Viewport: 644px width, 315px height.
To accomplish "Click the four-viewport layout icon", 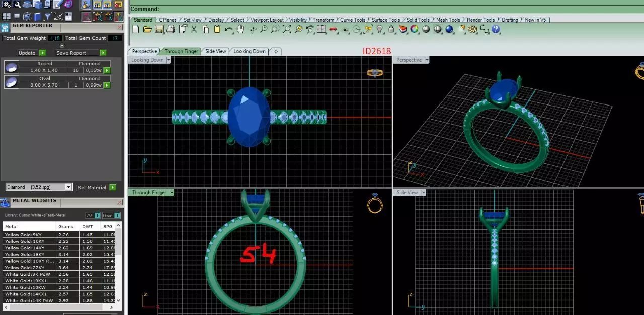I will pos(322,30).
